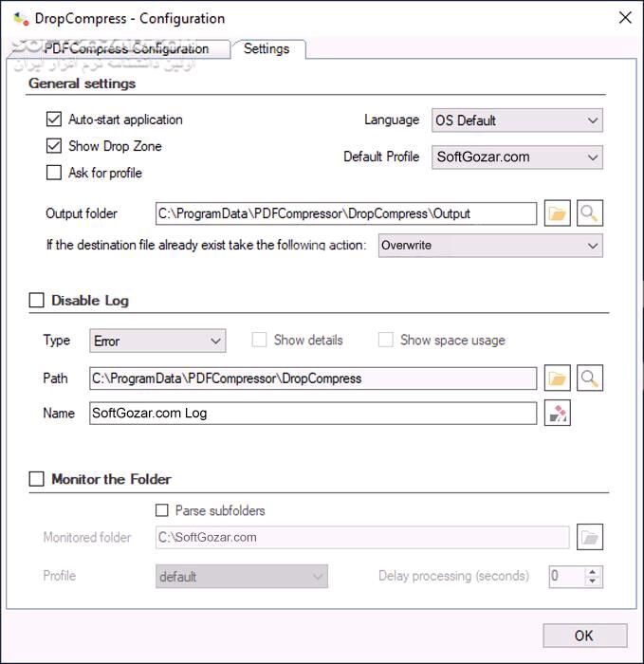Open the destination file action dropdown

pos(489,245)
